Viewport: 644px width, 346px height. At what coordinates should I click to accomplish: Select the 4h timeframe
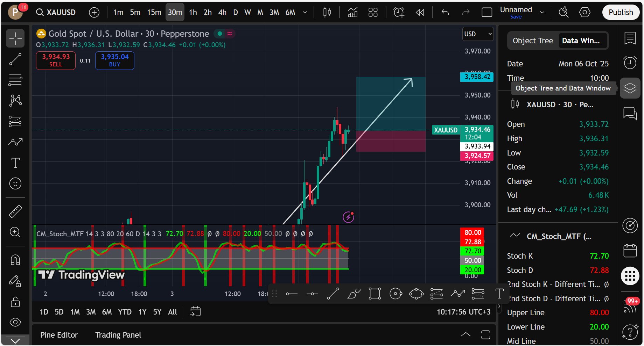pyautogui.click(x=222, y=13)
